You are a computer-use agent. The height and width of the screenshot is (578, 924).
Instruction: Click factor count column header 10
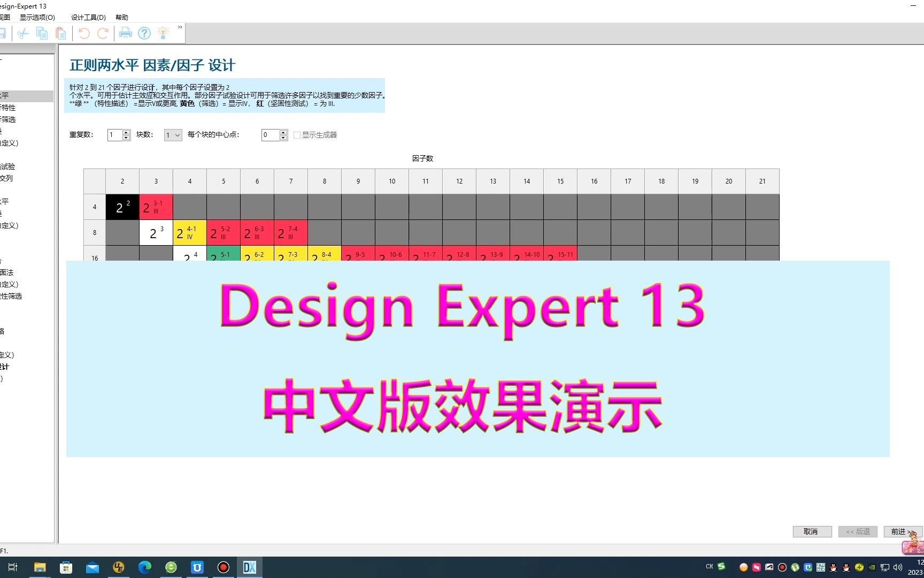coord(392,181)
